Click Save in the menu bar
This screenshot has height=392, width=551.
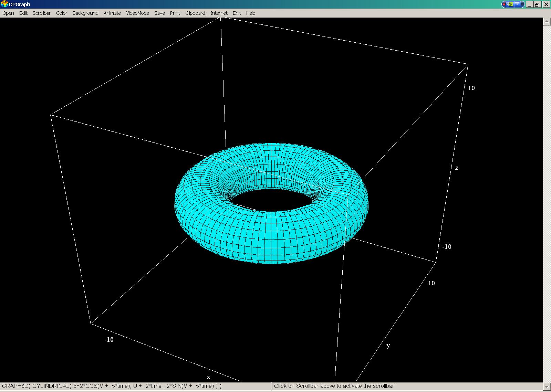[159, 13]
